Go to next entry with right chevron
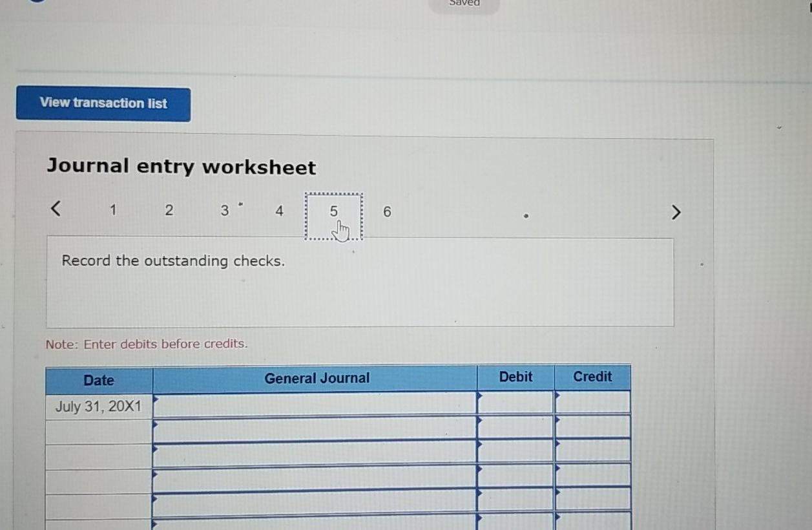This screenshot has height=530, width=812. [x=676, y=212]
